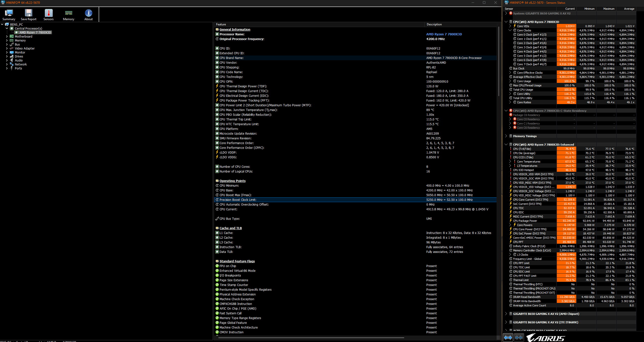This screenshot has height=342, width=644.
Task: Click the Minimum column header in Sensors window
Action: click(586, 9)
